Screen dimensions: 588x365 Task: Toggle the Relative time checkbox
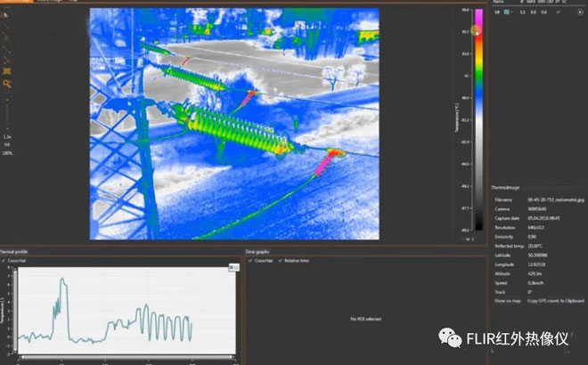pos(282,260)
